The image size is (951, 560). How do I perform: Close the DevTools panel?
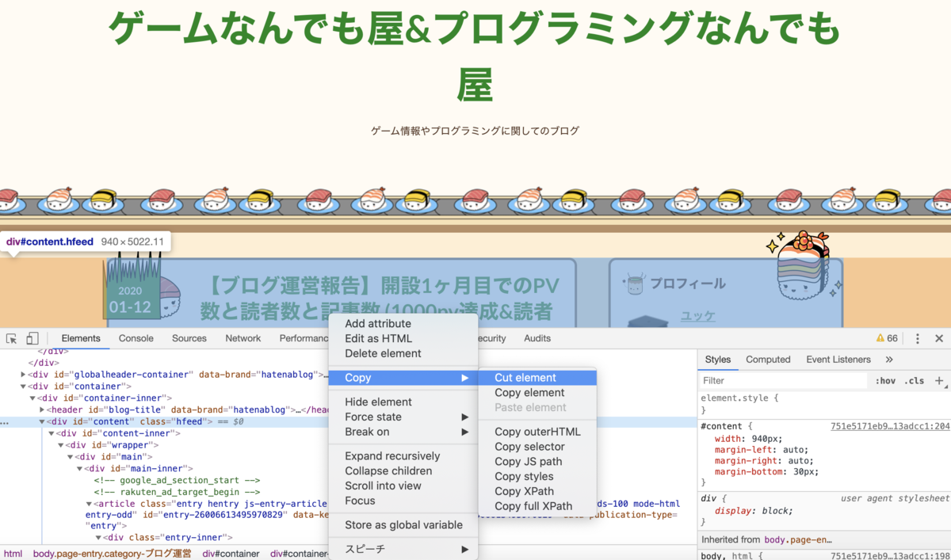[939, 338]
